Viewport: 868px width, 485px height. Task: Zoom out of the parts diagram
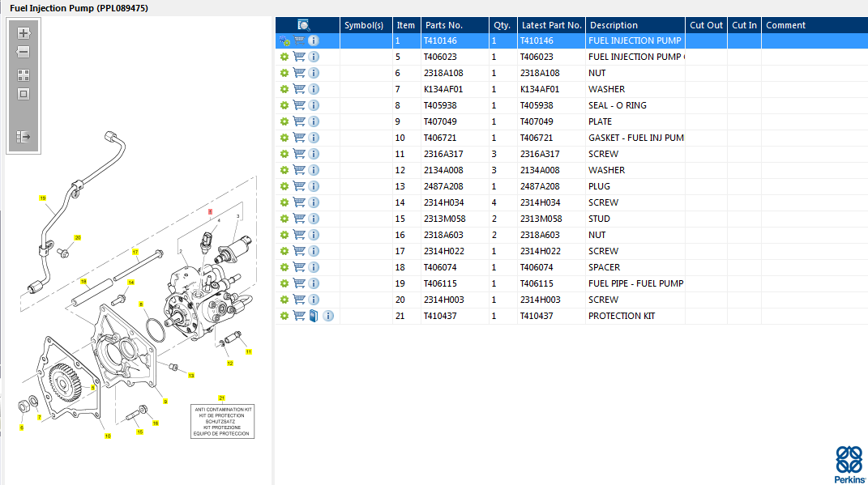pos(24,53)
